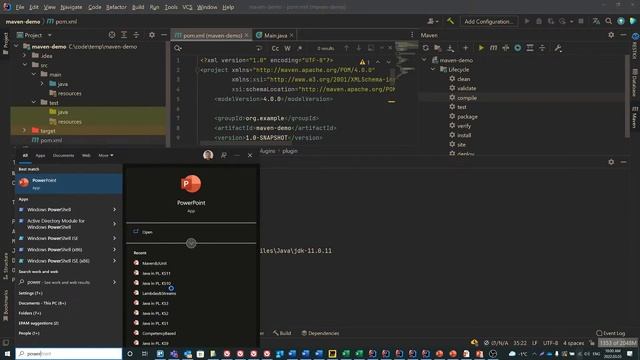Select the compile lifecycle goal

pyautogui.click(x=467, y=98)
